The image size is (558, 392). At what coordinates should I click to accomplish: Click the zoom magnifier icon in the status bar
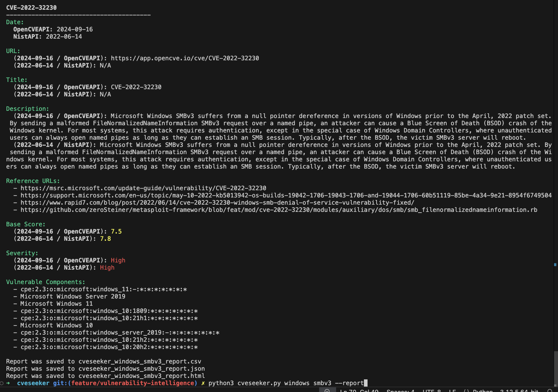(x=327, y=390)
